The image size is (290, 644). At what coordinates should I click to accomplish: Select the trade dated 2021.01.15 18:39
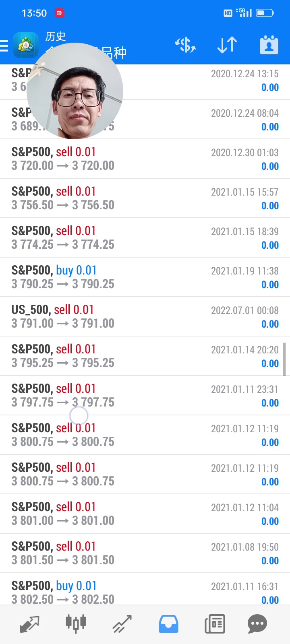point(145,237)
